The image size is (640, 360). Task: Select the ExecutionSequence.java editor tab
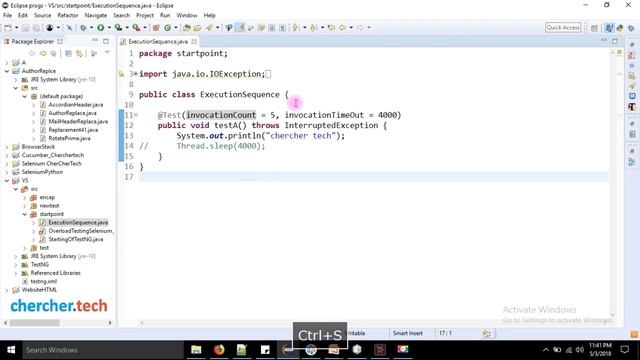tap(158, 41)
